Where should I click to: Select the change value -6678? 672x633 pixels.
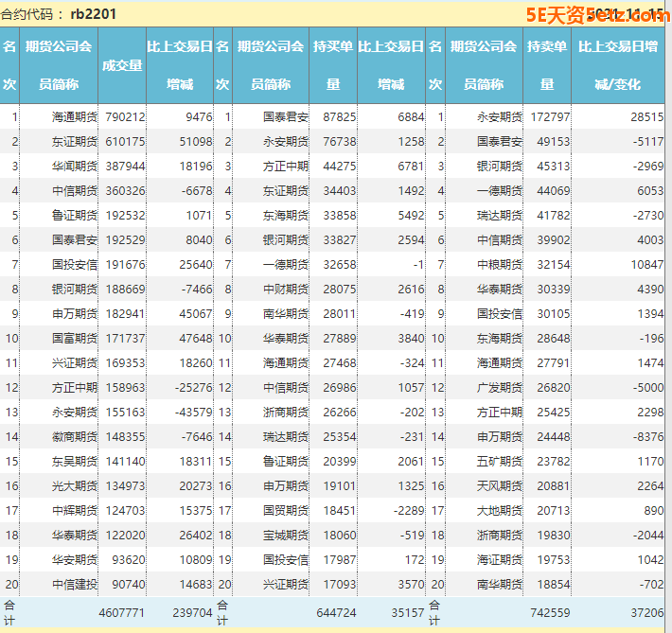(197, 191)
